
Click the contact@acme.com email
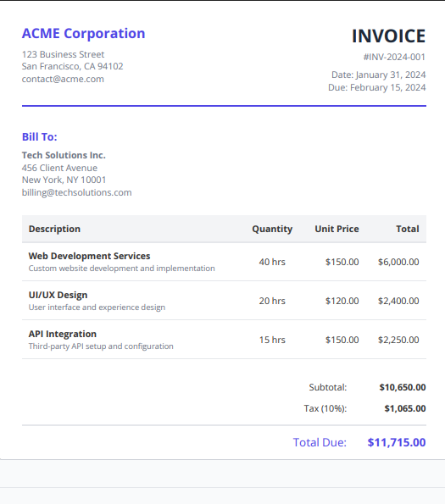(x=63, y=79)
